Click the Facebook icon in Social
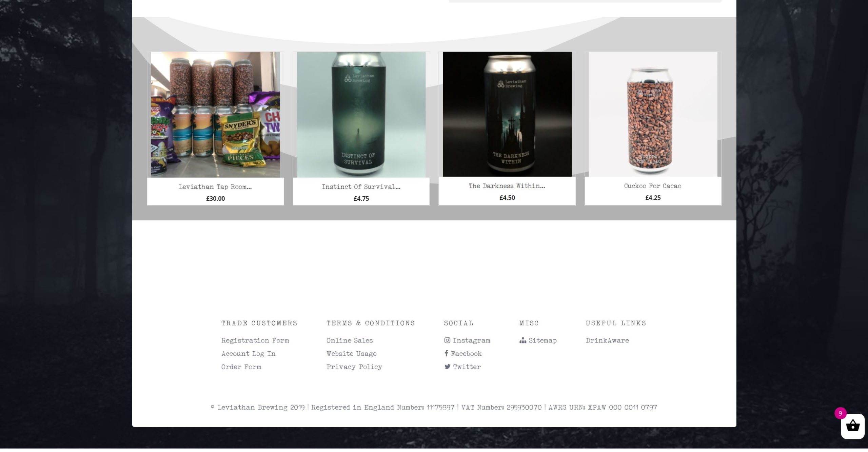 click(447, 353)
